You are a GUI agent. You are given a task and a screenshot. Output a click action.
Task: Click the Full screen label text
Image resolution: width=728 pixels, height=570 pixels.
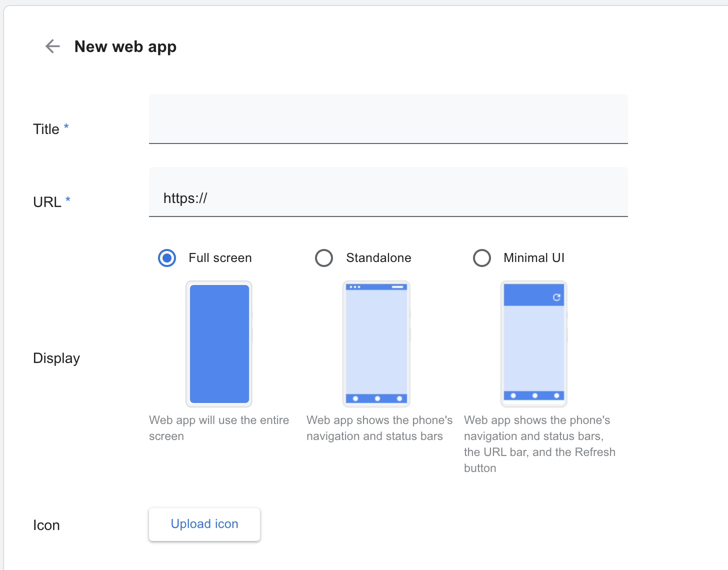point(220,258)
